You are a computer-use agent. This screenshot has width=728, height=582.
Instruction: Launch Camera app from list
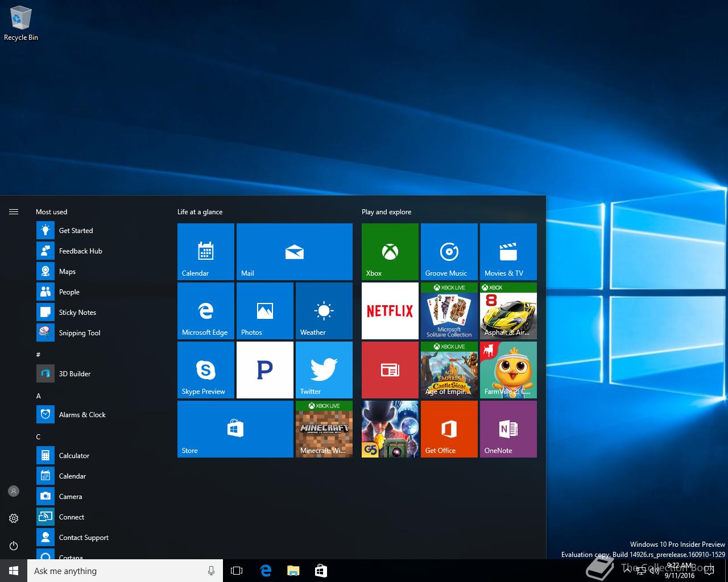pos(100,497)
